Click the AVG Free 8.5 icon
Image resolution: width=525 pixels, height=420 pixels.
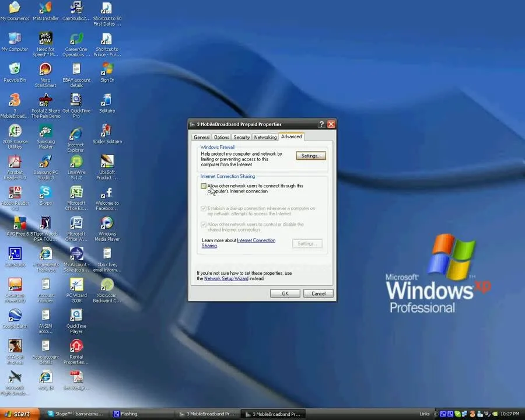(x=19, y=226)
